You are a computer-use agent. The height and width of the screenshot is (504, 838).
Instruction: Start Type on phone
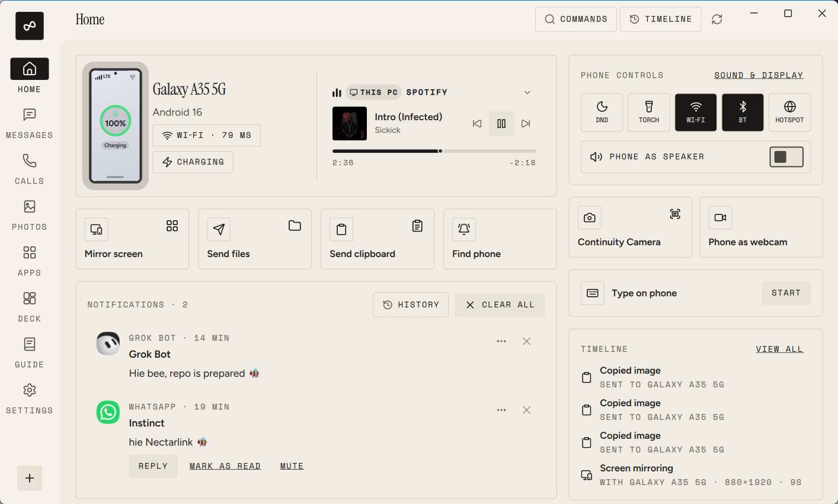pos(786,293)
